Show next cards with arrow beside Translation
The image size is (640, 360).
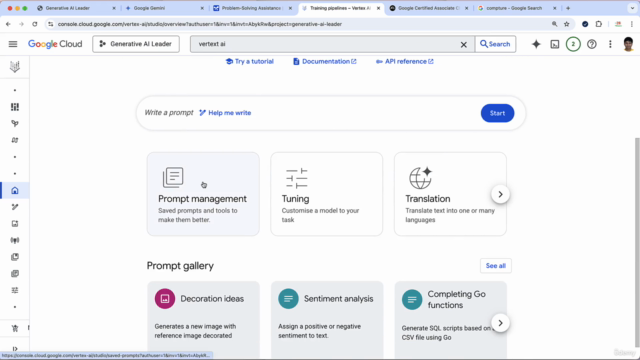(500, 194)
